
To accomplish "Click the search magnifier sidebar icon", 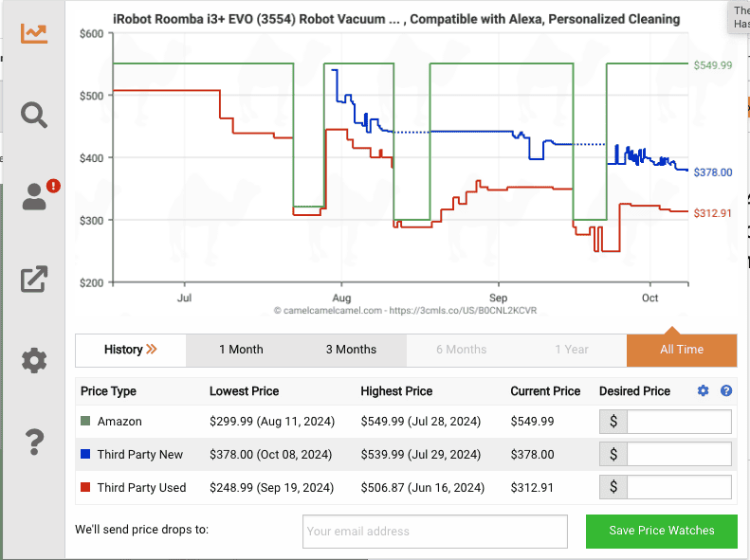I will tap(34, 116).
